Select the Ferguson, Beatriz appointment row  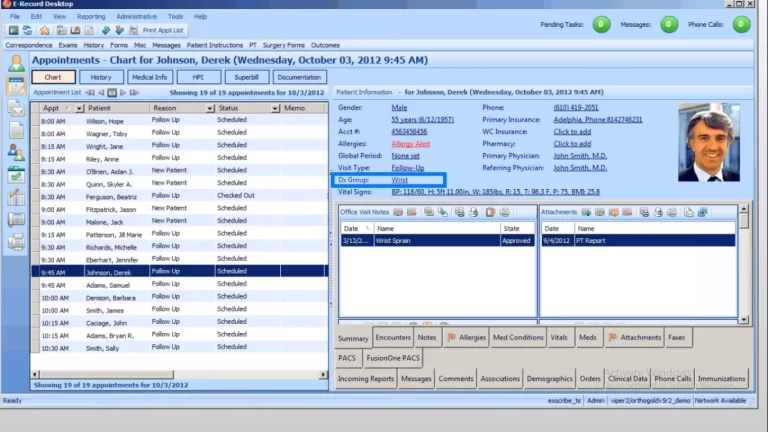point(179,196)
